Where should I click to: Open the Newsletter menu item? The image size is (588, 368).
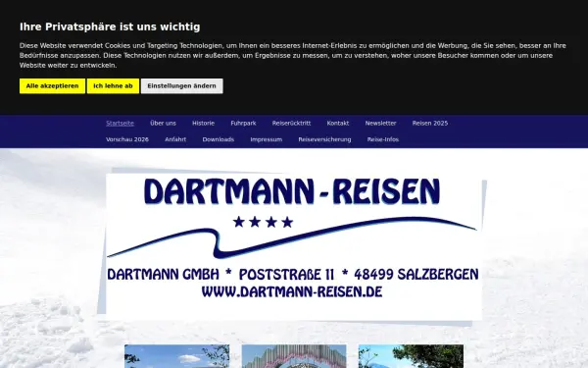tap(380, 124)
